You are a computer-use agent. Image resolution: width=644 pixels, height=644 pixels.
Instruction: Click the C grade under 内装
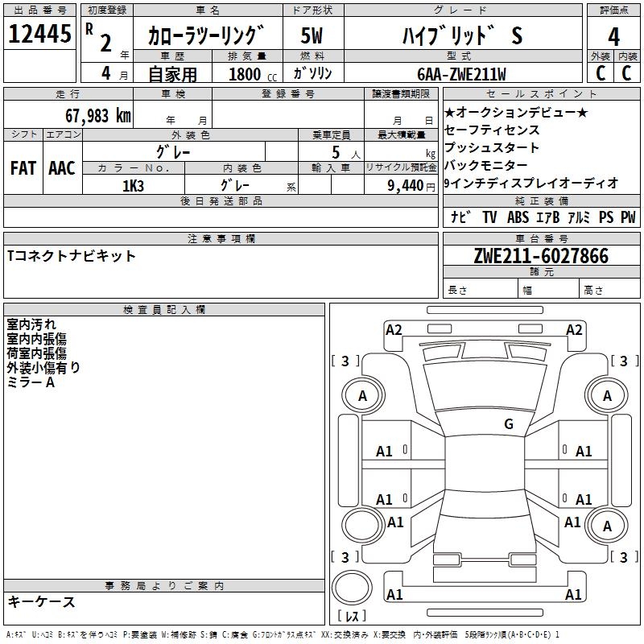tap(626, 73)
